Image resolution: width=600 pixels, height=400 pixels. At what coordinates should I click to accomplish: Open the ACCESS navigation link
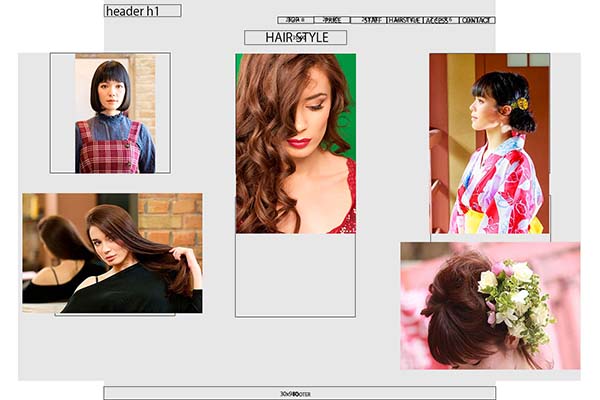[440, 20]
